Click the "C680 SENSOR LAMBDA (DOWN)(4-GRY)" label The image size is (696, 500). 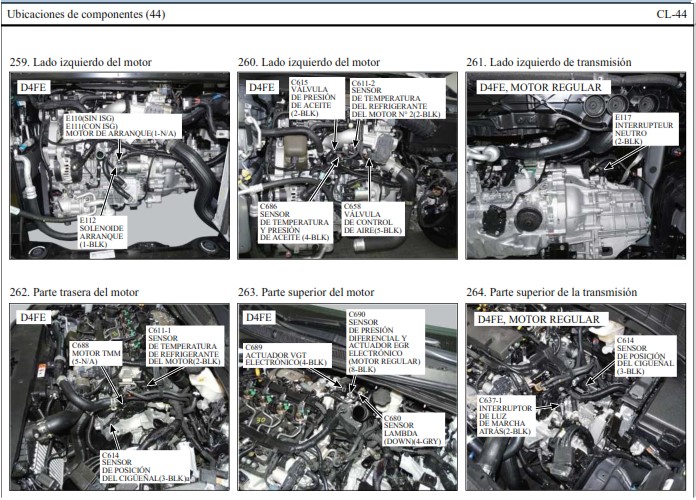pos(413,429)
